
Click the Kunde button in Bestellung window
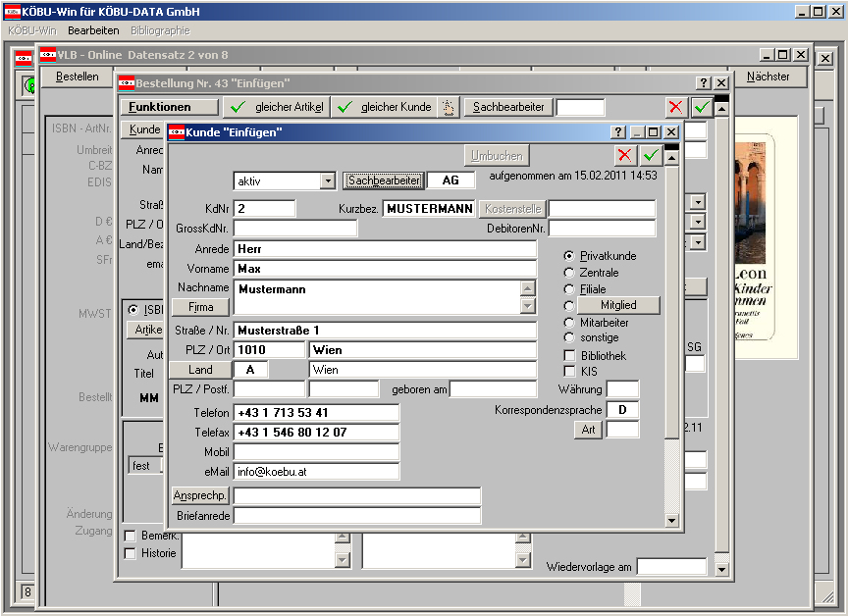tap(143, 129)
